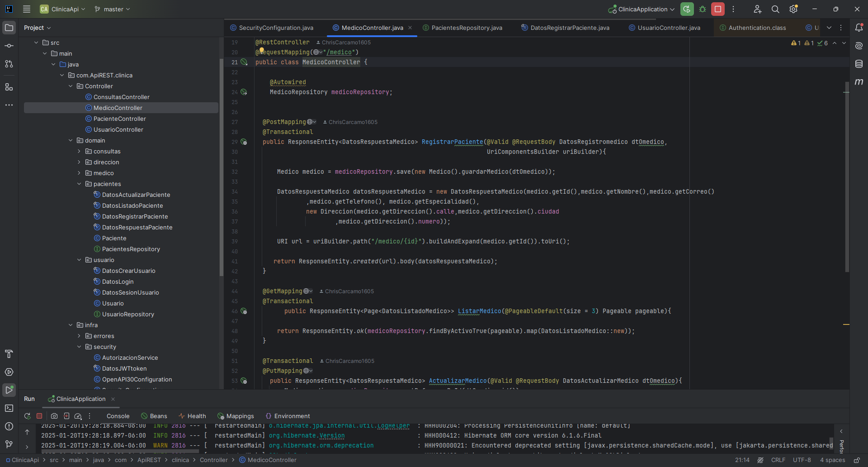Viewport: 868px width, 467px height.
Task: Open the Build tool window
Action: 9,354
